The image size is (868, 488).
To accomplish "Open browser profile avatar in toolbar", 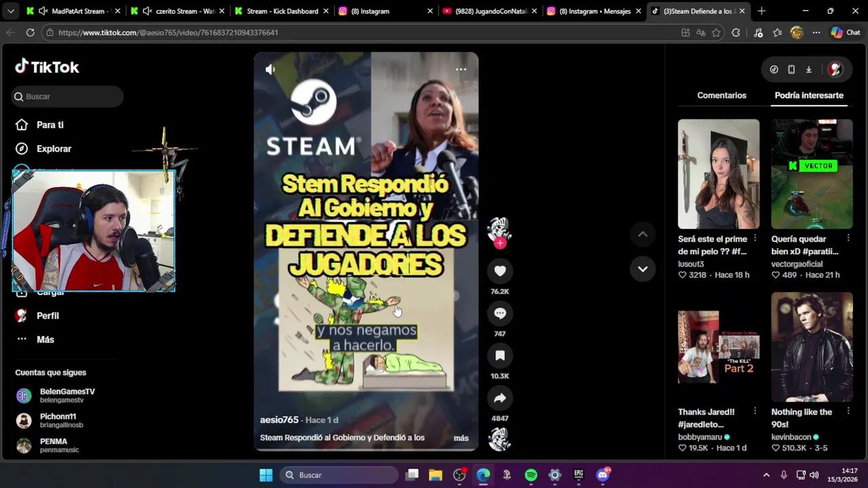I will coord(797,33).
